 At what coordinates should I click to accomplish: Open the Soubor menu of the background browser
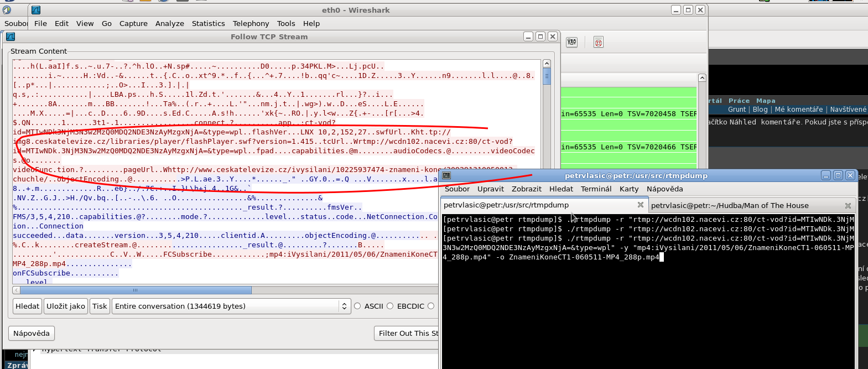tap(16, 23)
